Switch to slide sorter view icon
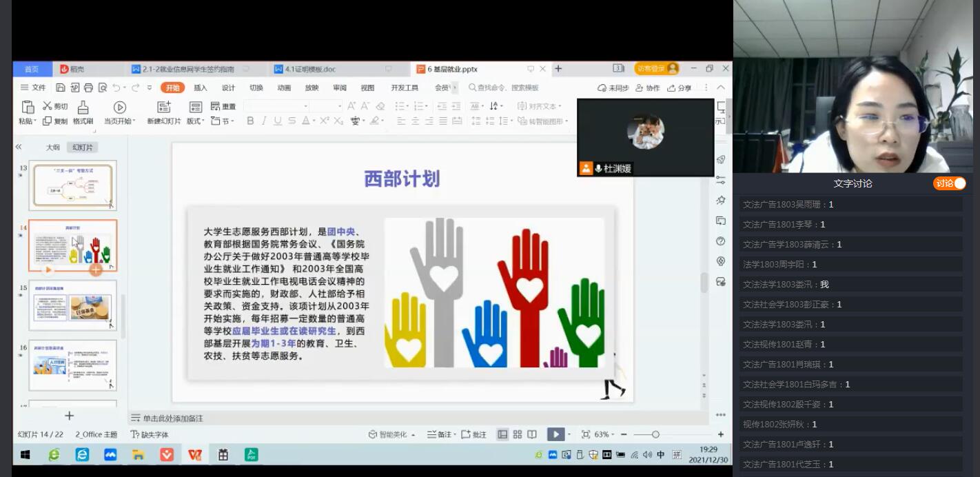 point(518,434)
